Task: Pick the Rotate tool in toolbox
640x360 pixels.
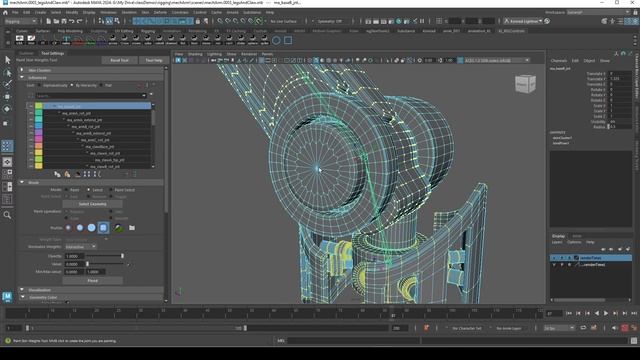Action: (x=7, y=109)
